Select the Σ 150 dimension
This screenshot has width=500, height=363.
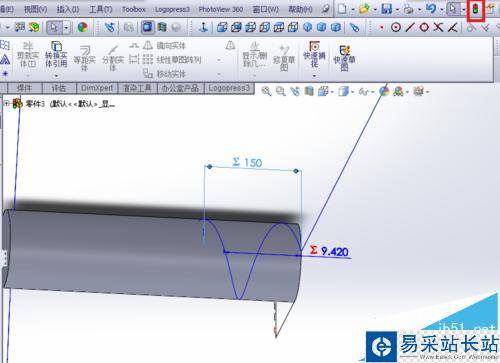pos(247,163)
